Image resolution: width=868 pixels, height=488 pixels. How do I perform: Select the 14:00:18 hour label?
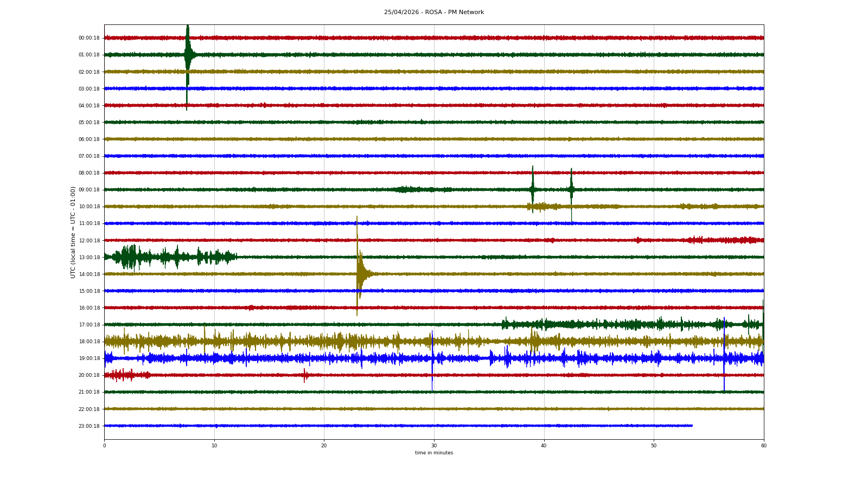click(89, 274)
